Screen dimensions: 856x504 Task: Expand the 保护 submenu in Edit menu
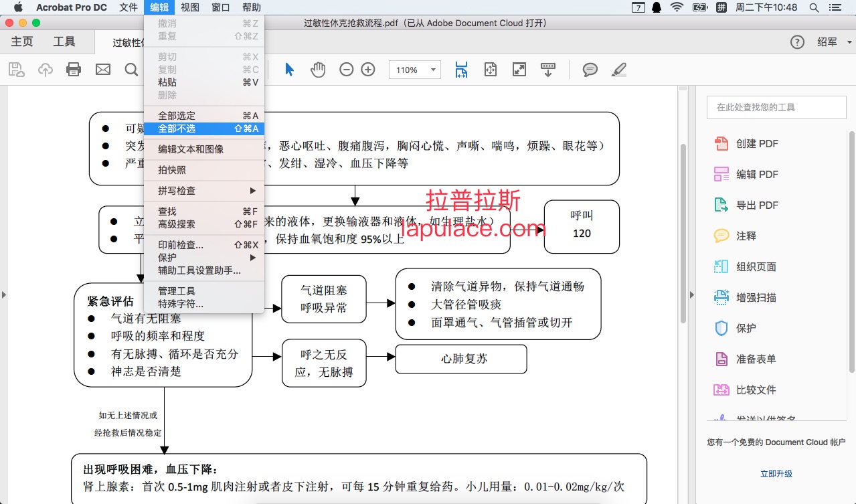coord(204,258)
